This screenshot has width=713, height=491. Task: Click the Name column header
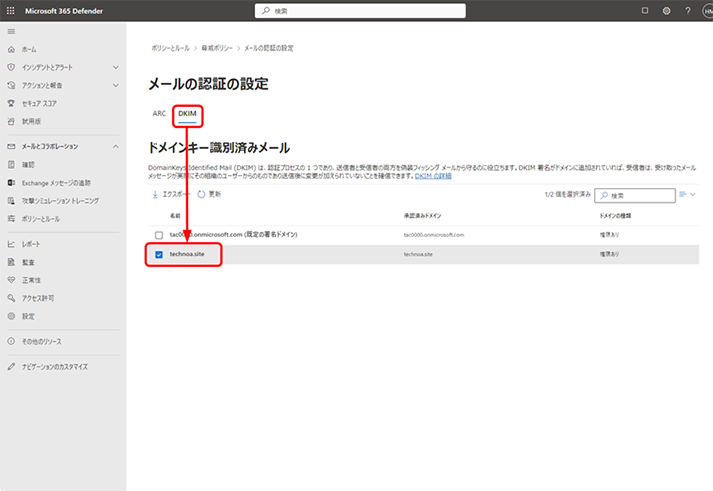tap(175, 215)
